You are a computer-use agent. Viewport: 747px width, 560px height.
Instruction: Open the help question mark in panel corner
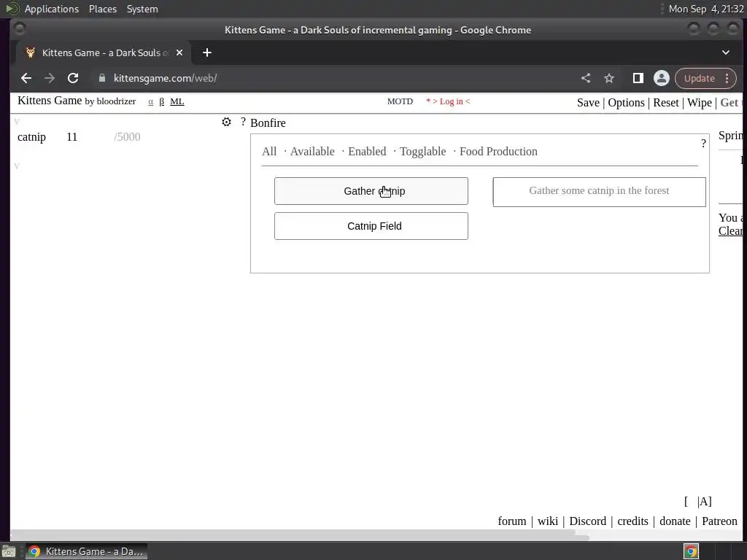click(x=703, y=144)
